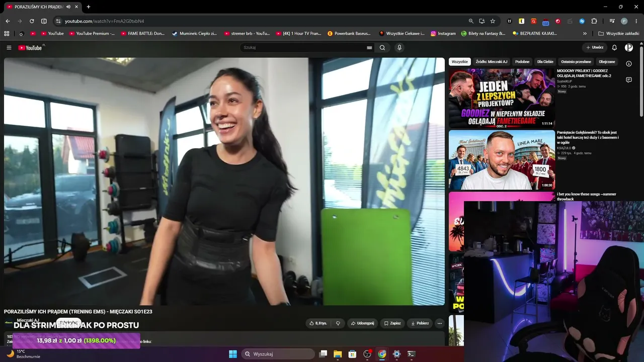Screen dimensions: 644x362
Task: Open File Explorer from the taskbar
Action: tap(338, 354)
